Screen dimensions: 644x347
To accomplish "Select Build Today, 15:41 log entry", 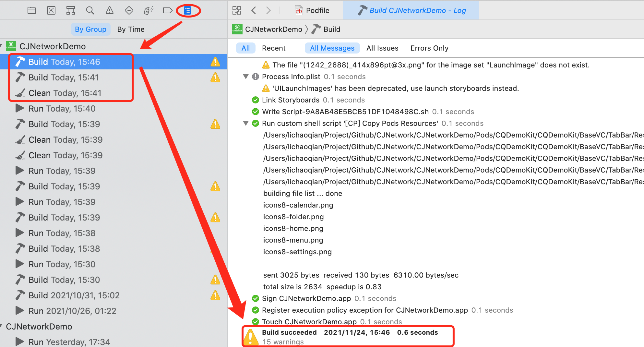I will coord(113,77).
